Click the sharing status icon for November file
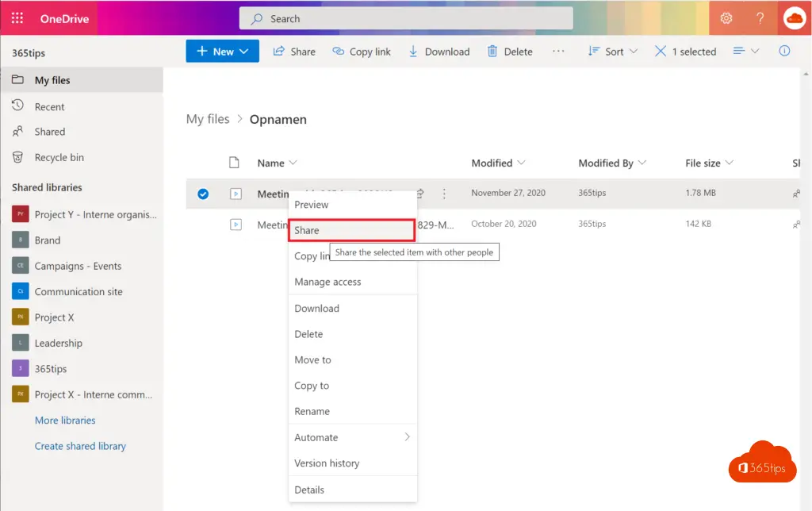Screen dimensions: 812x511 796,194
